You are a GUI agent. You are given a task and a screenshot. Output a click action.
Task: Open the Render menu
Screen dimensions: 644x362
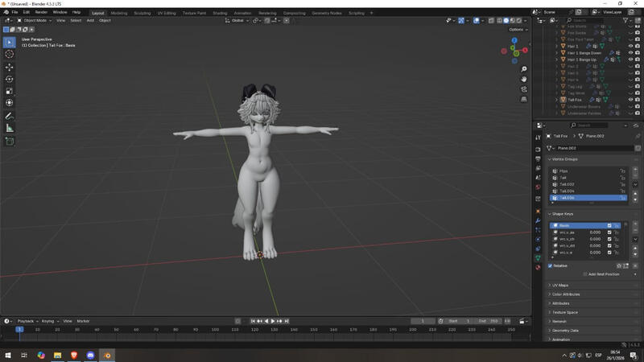(x=41, y=12)
